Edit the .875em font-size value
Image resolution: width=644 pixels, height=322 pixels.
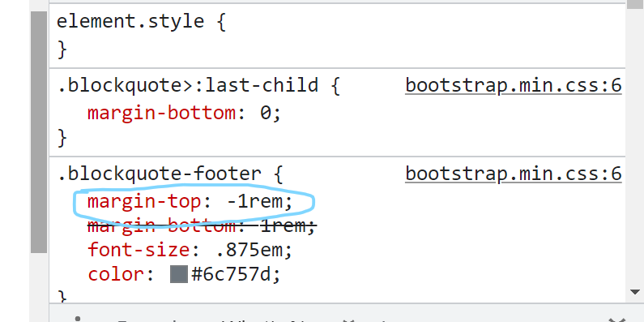[249, 250]
